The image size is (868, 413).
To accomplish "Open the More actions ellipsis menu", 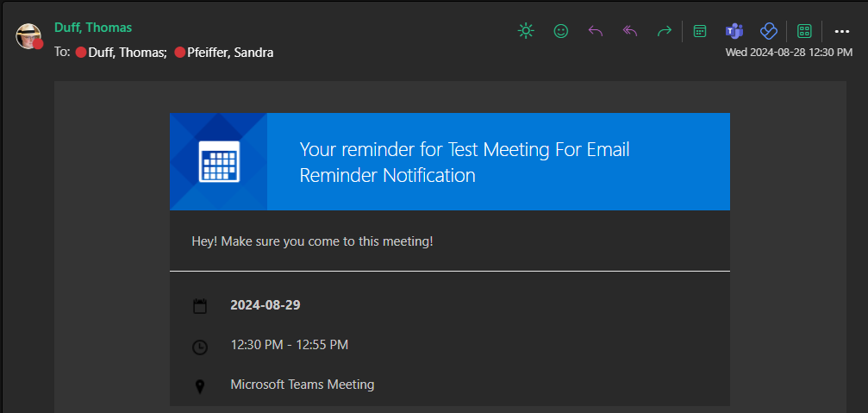I will click(842, 31).
